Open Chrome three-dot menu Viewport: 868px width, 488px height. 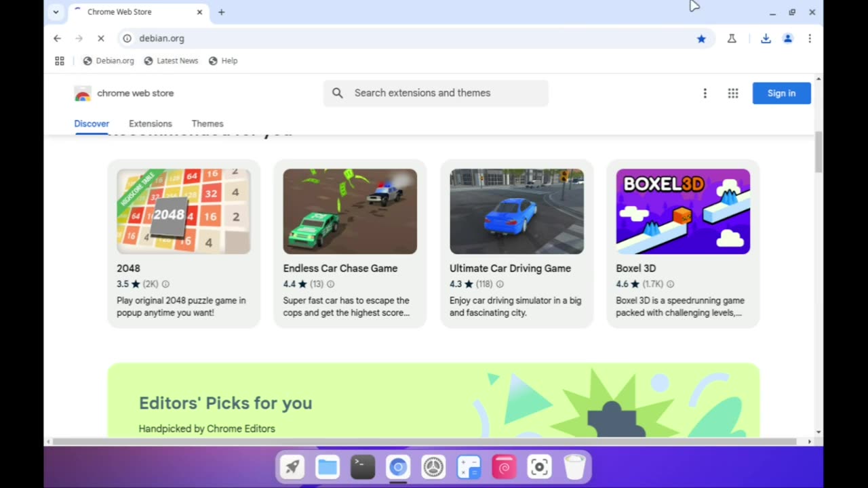click(810, 39)
